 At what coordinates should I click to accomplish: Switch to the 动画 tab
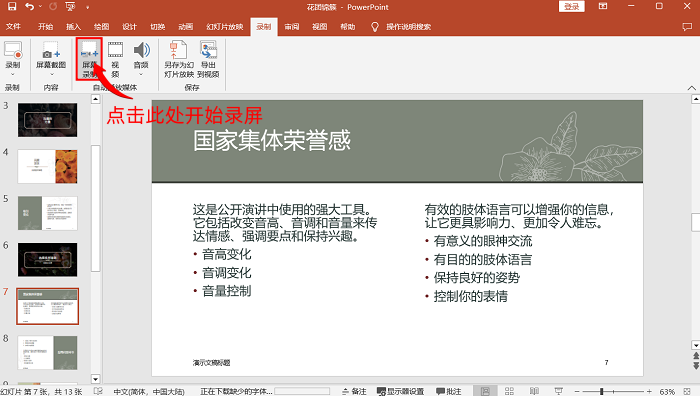[185, 27]
